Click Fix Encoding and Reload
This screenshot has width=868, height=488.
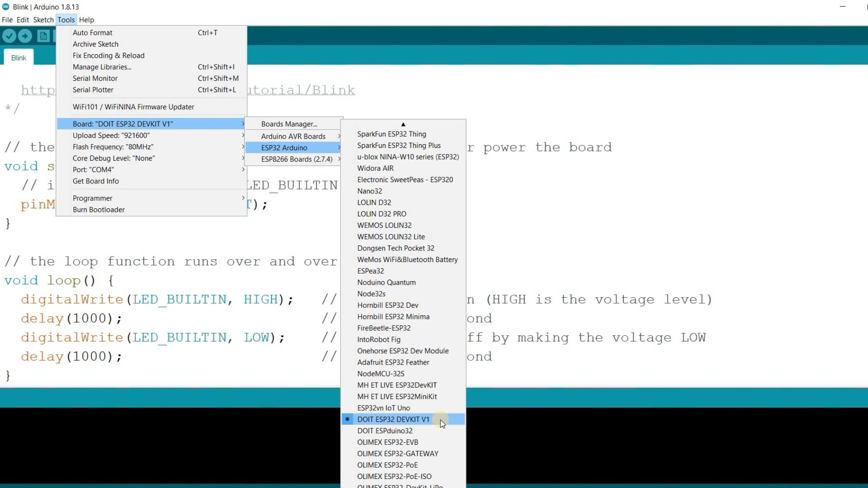(x=108, y=55)
